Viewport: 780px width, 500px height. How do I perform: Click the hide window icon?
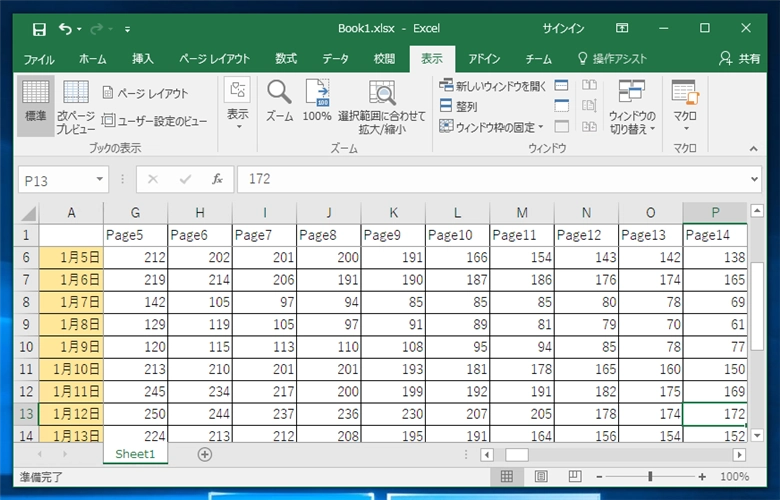click(561, 106)
